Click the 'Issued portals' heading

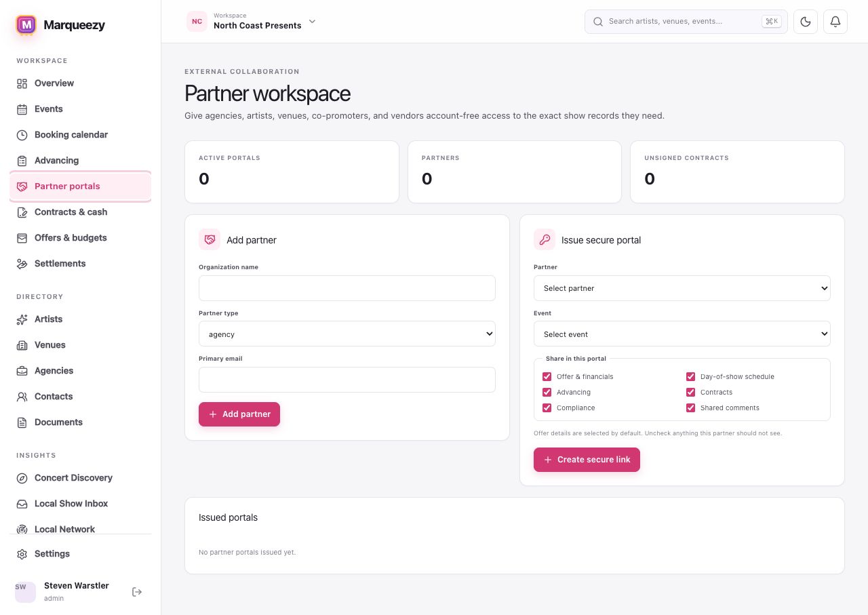click(228, 517)
